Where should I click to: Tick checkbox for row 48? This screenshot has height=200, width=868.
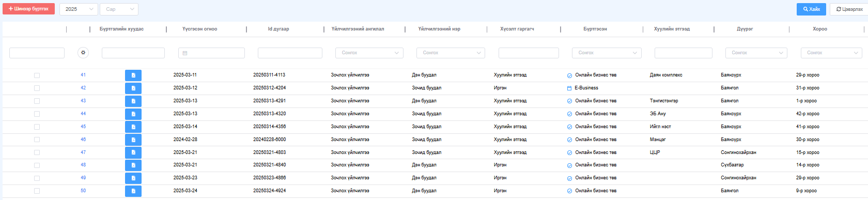[37, 165]
